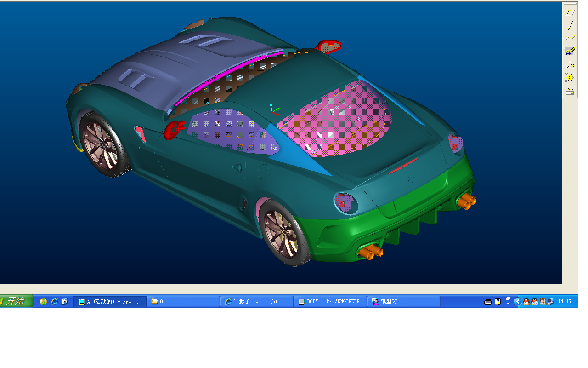Open the sketch tool
The height and width of the screenshot is (368, 588).
(x=570, y=51)
